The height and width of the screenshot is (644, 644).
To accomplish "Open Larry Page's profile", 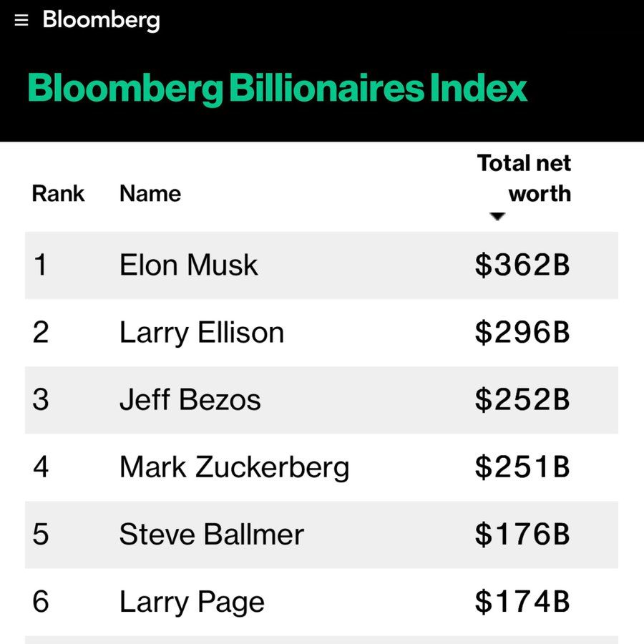I will [x=192, y=602].
